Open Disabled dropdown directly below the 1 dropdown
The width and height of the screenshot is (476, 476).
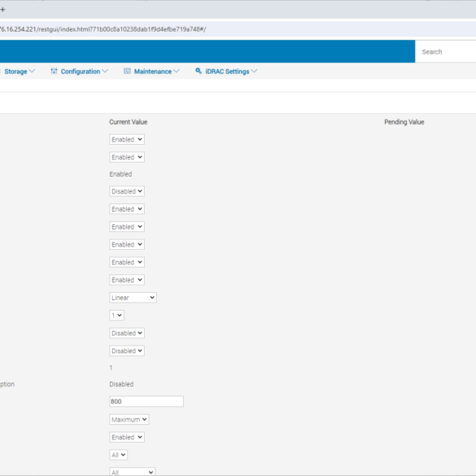point(127,333)
